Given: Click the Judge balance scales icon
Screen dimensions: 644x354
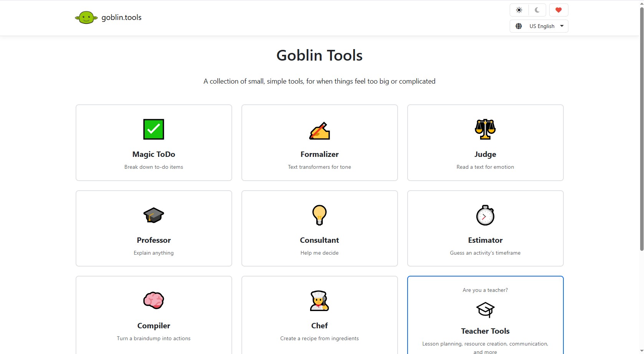Looking at the screenshot, I should coord(485,129).
